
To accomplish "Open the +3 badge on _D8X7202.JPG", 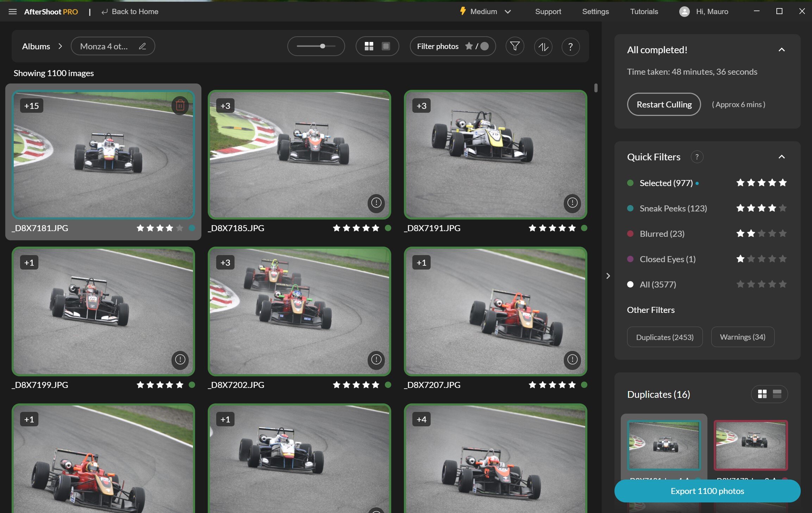I will pyautogui.click(x=225, y=262).
